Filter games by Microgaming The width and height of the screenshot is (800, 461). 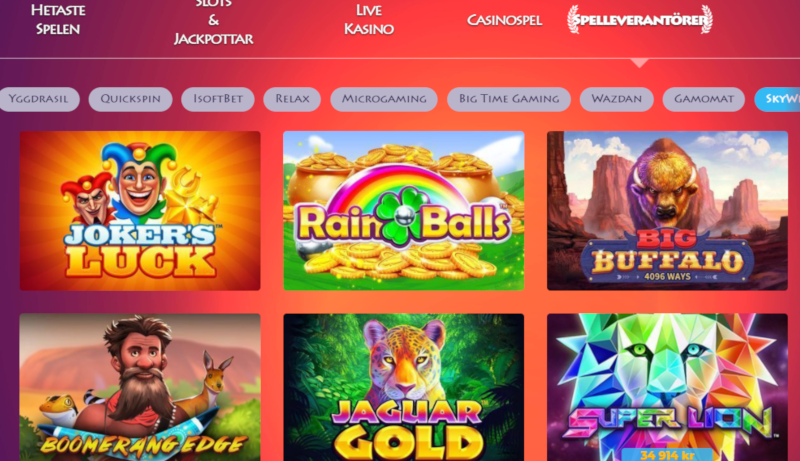coord(384,99)
